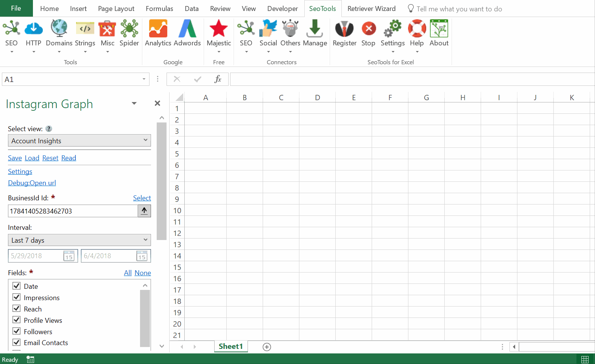Expand the HTTP dropdown arrow
This screenshot has width=595, height=364.
click(34, 52)
